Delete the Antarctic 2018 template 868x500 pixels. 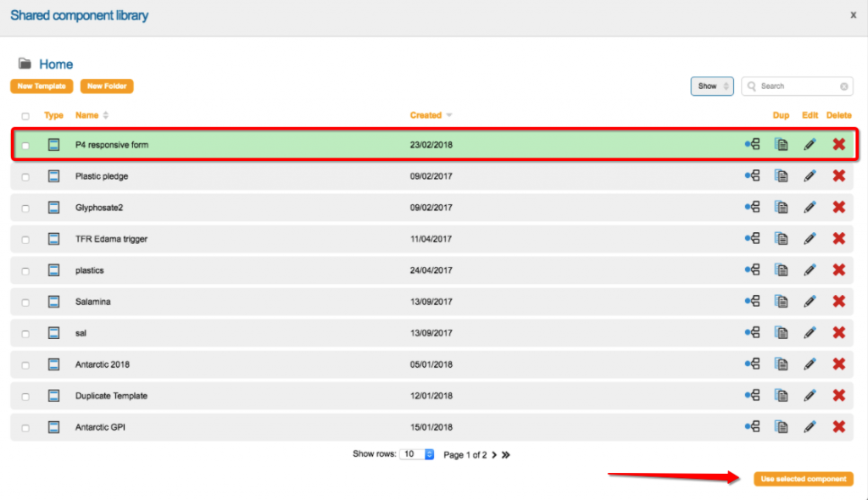tap(838, 364)
